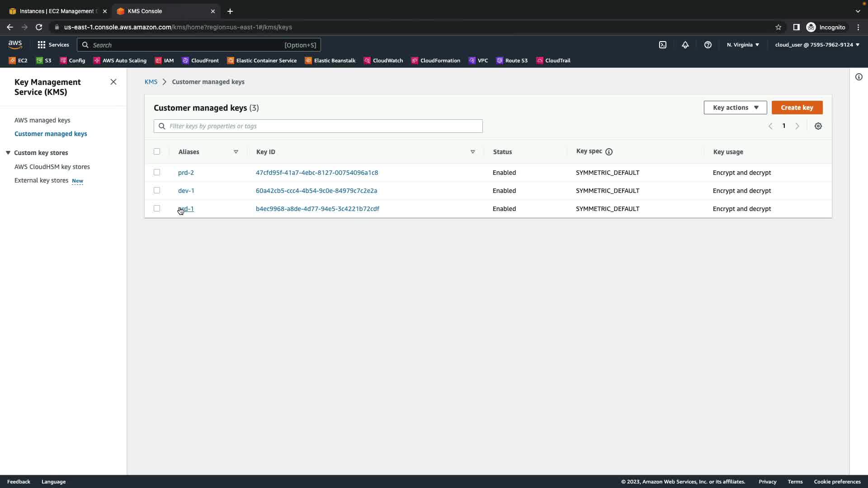
Task: Open the Key actions dropdown
Action: click(x=735, y=108)
